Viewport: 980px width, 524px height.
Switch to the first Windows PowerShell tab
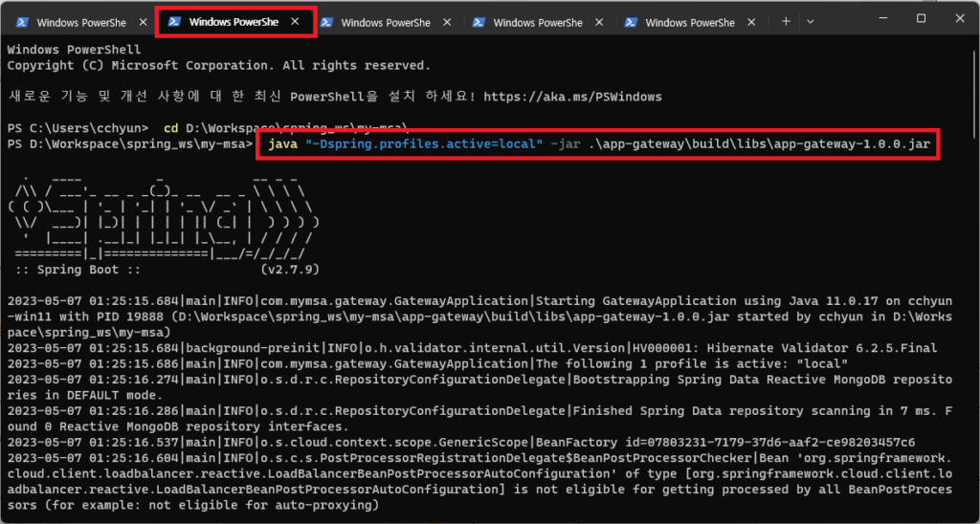(80, 23)
